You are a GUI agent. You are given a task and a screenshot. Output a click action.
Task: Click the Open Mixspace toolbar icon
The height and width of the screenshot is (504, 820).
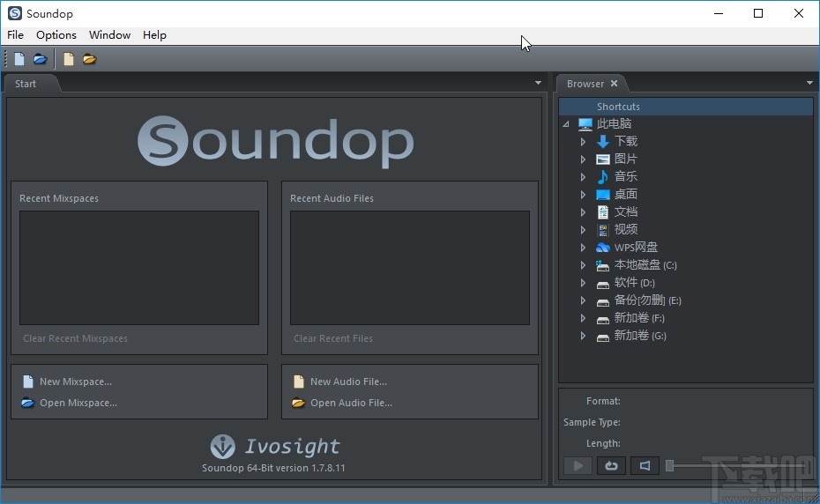(41, 59)
